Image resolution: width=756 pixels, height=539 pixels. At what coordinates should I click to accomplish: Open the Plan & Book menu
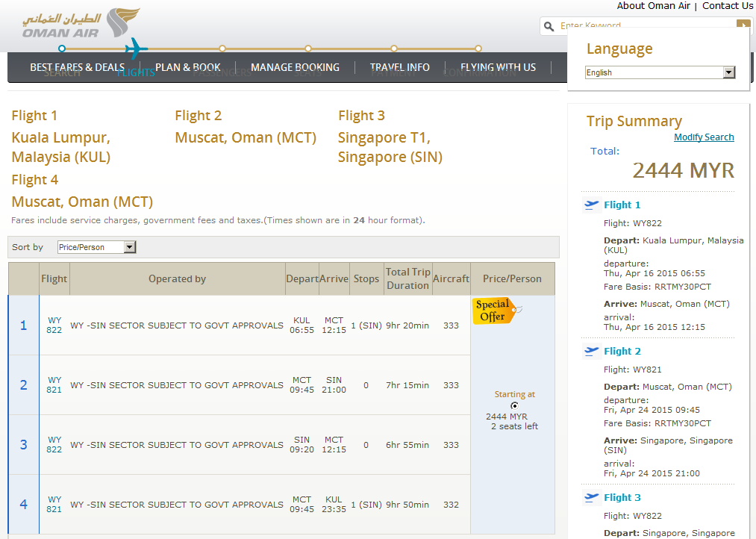187,67
